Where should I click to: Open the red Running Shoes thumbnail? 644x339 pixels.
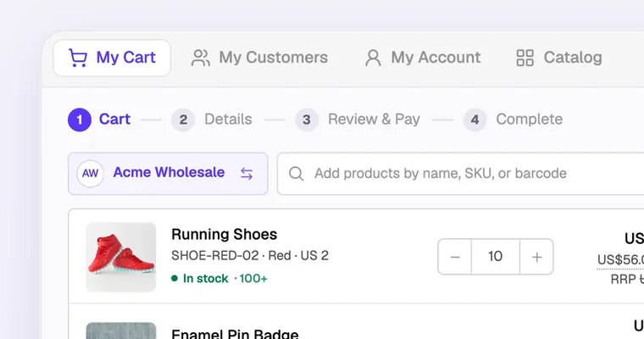click(121, 258)
